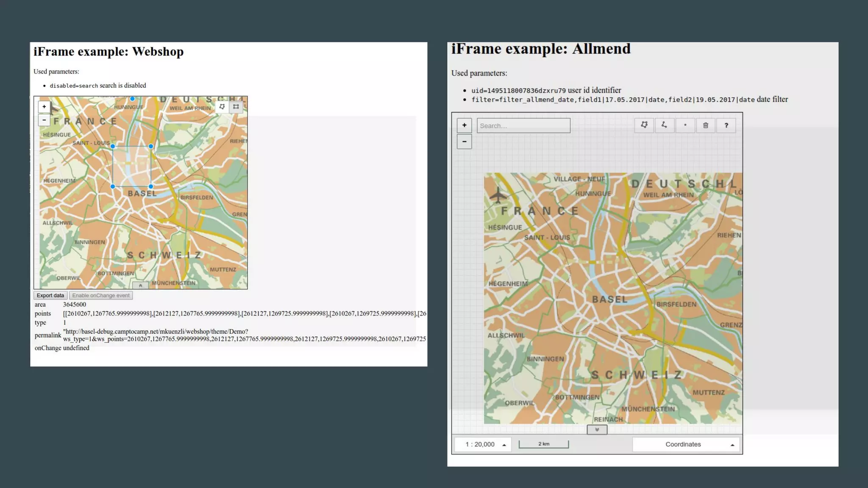The height and width of the screenshot is (488, 868).
Task: Collapse the Allmend map footer with the double chevron
Action: click(x=597, y=430)
